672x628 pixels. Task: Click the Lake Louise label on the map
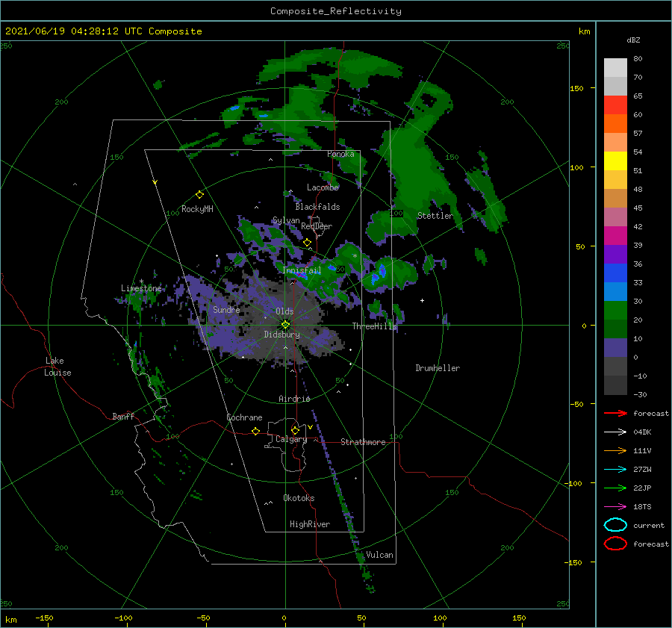[x=57, y=367]
